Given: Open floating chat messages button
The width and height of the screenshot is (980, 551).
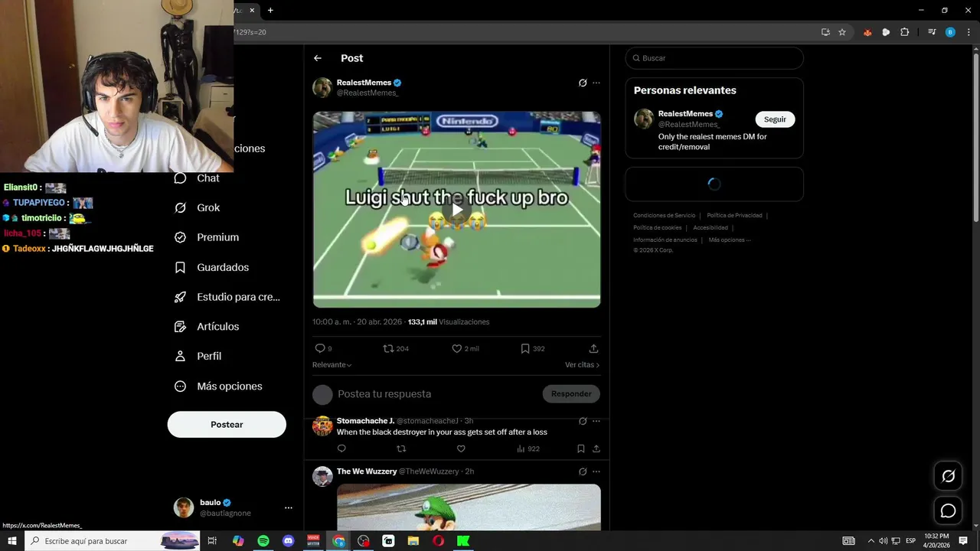Looking at the screenshot, I should (949, 510).
